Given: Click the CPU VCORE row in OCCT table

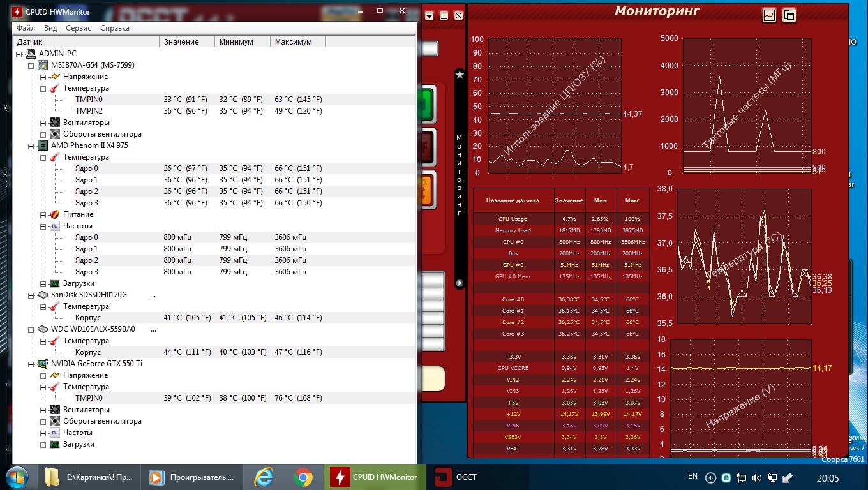Looking at the screenshot, I should [x=562, y=368].
